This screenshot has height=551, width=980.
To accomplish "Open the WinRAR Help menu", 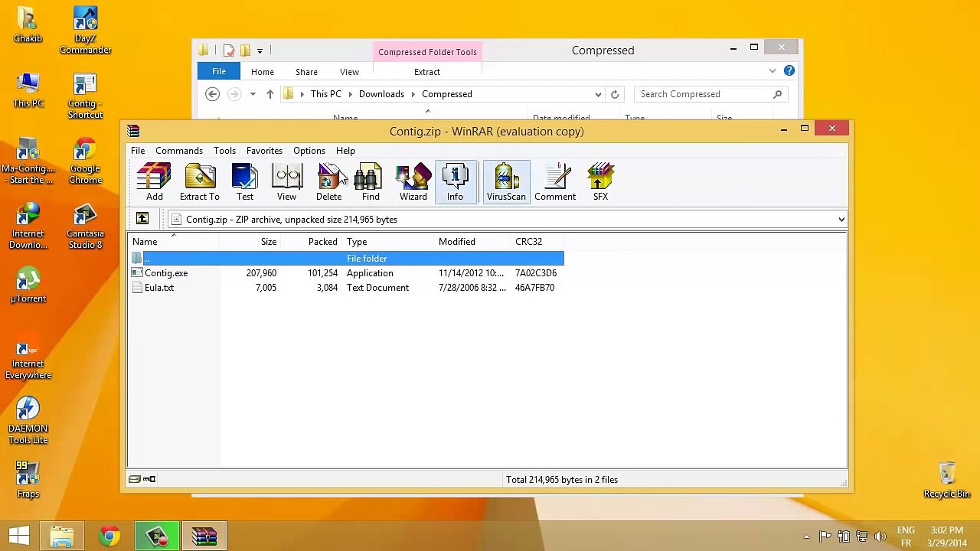I will pyautogui.click(x=345, y=151).
